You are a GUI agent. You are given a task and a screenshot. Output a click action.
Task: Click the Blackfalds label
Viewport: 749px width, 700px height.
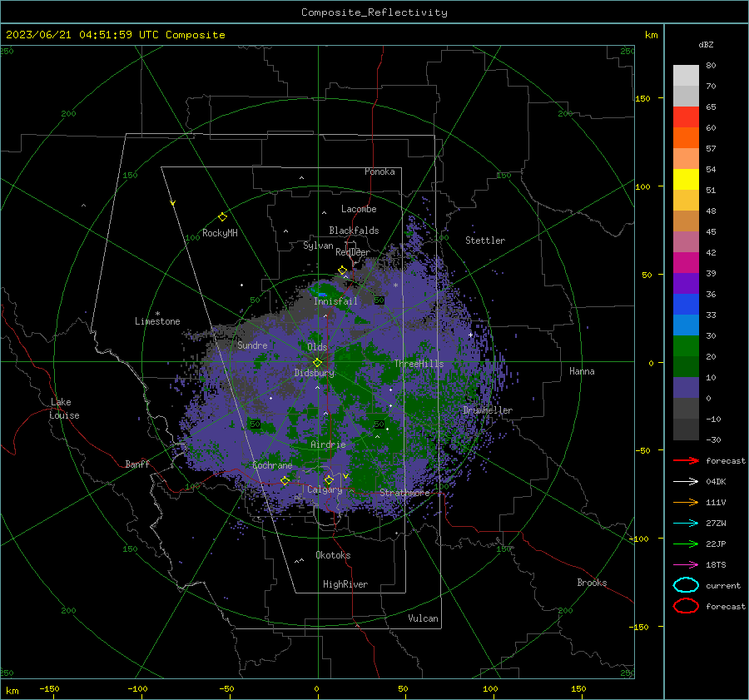(354, 231)
